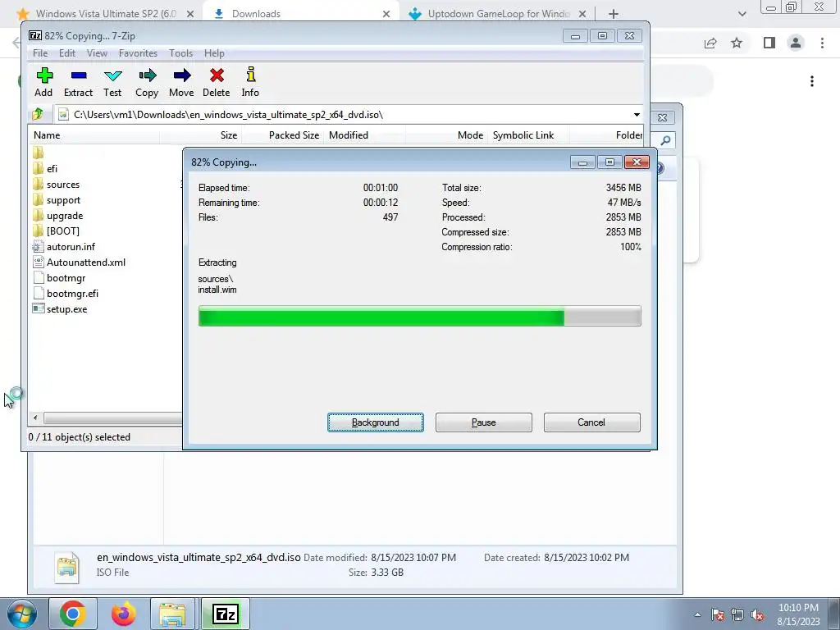
Task: Click the en_windows_vista_ultimate_sp2_x64_dvd.iso file thumbnail
Action: [x=67, y=567]
